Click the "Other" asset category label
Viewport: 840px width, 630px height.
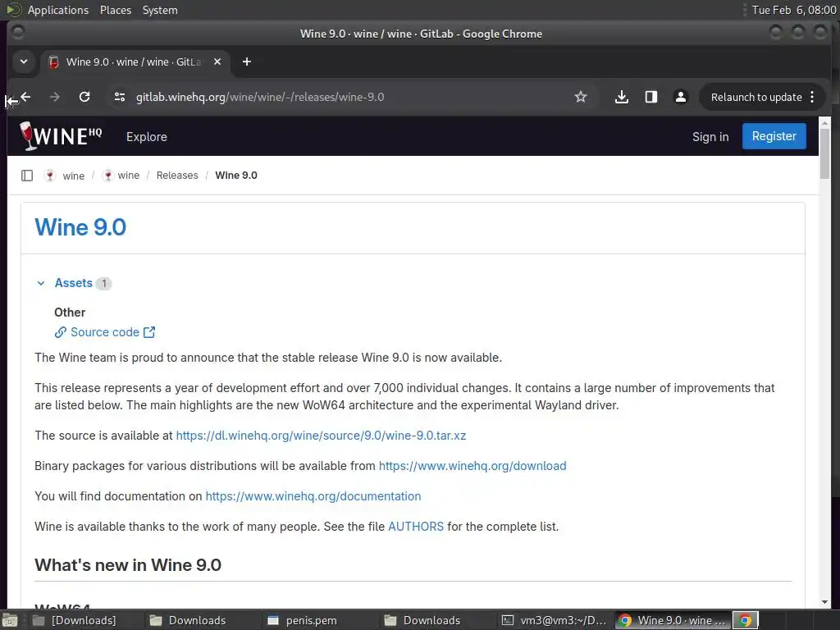pos(70,313)
